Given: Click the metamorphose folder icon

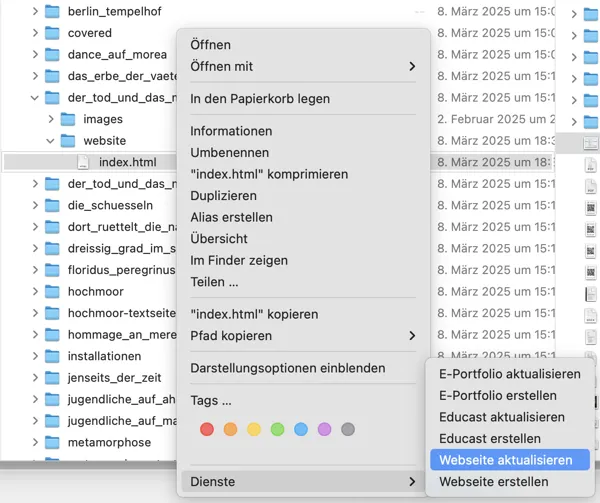Looking at the screenshot, I should coord(52,442).
